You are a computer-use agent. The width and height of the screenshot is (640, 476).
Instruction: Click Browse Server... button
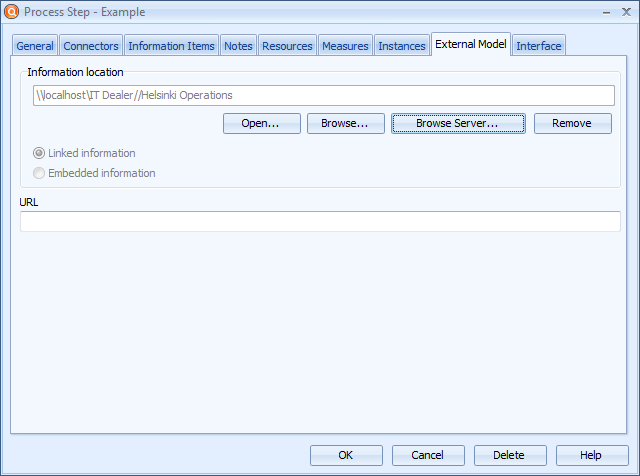click(x=456, y=123)
